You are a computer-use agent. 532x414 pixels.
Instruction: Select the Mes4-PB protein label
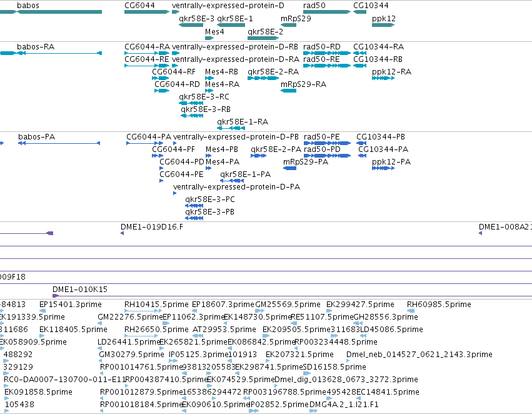[222, 149]
